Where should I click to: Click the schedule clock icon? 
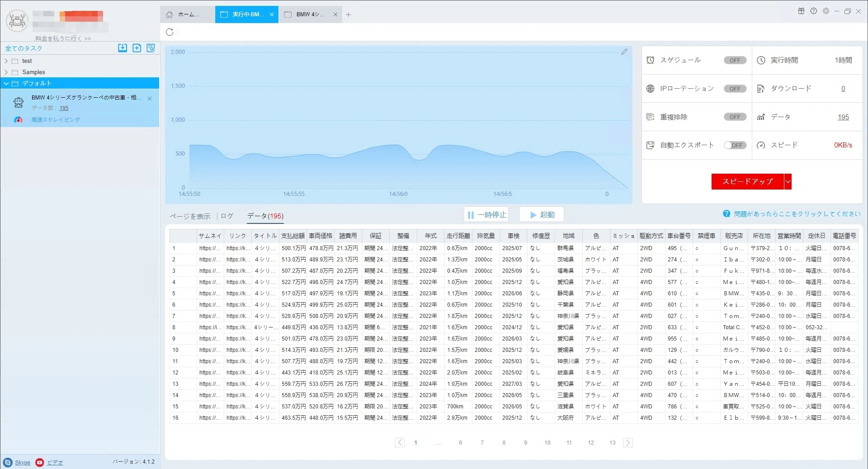pyautogui.click(x=650, y=60)
